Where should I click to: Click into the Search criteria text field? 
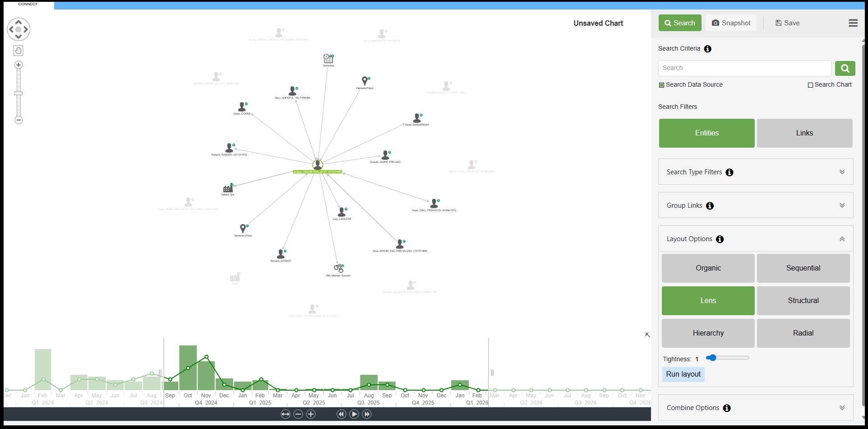[744, 68]
